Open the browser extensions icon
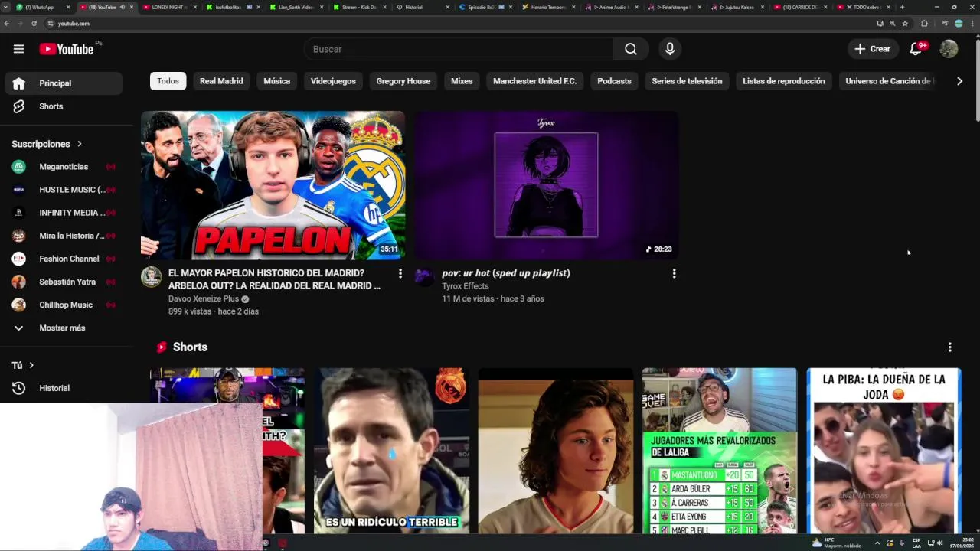The width and height of the screenshot is (980, 551). pos(924,24)
